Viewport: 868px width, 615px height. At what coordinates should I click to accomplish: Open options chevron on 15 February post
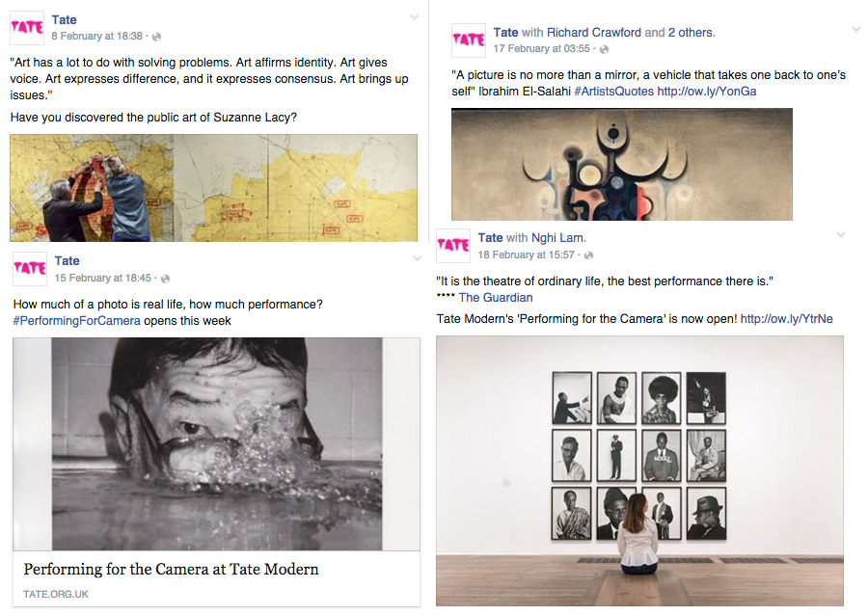417,257
